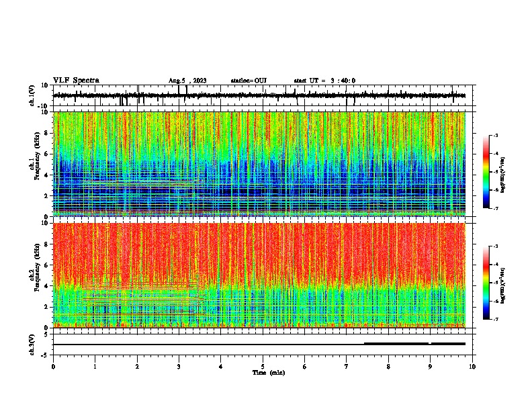
Task: Click the ch.2 "Frequency (kHz)" axis label
Action: pos(37,267)
